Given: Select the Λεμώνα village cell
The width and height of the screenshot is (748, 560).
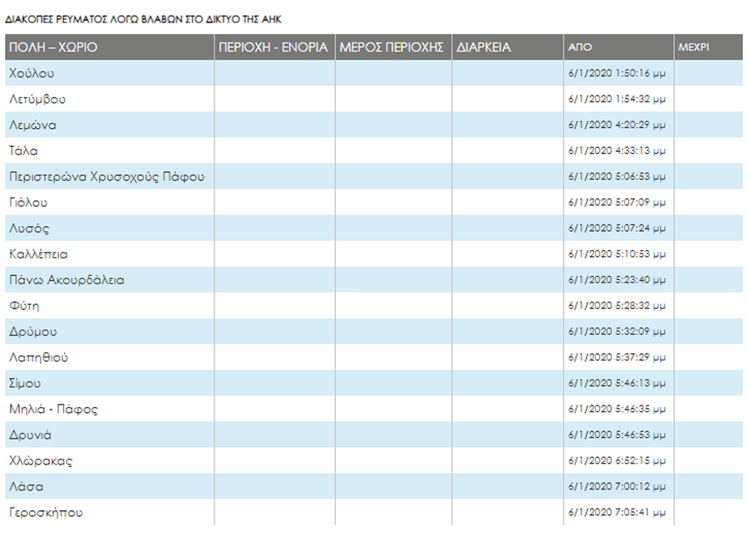Looking at the screenshot, I should 110,125.
